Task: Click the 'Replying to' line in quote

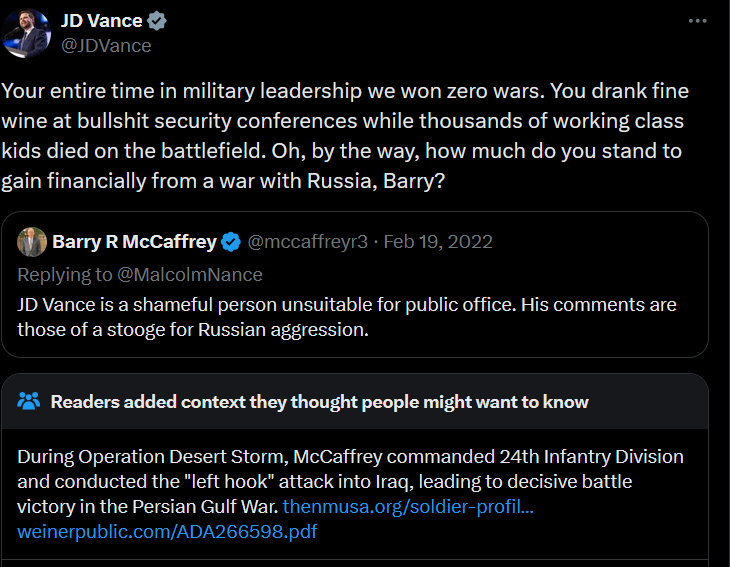Action: 140,275
